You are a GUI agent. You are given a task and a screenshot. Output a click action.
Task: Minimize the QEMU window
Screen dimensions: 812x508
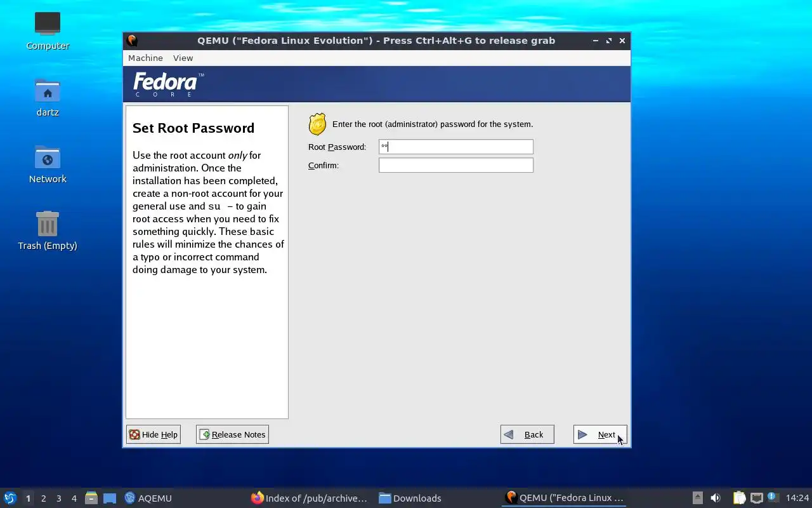click(x=595, y=41)
